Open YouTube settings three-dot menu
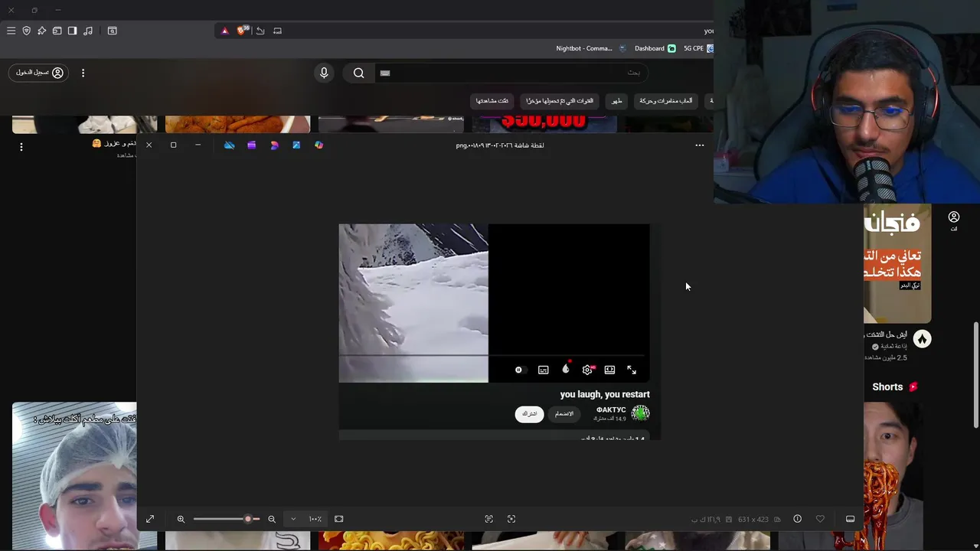Viewport: 980px width, 551px height. pyautogui.click(x=83, y=73)
